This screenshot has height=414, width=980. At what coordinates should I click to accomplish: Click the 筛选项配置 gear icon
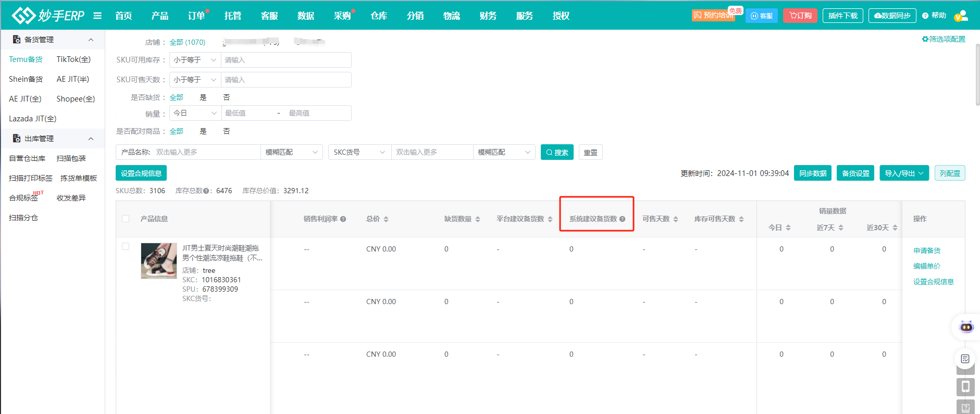click(x=925, y=39)
